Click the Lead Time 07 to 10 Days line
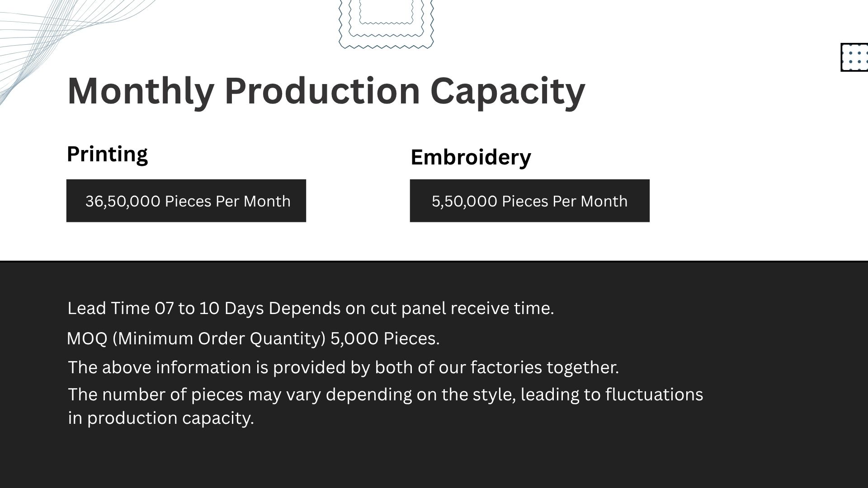This screenshot has width=868, height=488. click(x=311, y=308)
